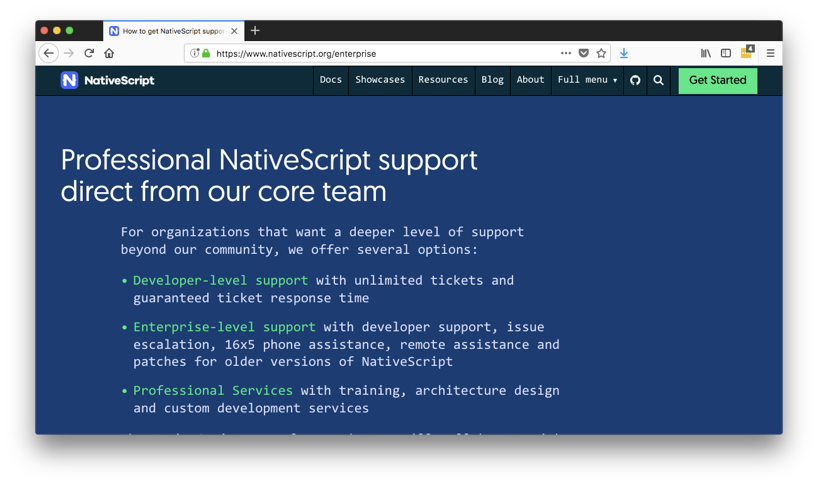This screenshot has height=485, width=818.
Task: Click the macOS green fullscreen window button
Action: (x=69, y=31)
